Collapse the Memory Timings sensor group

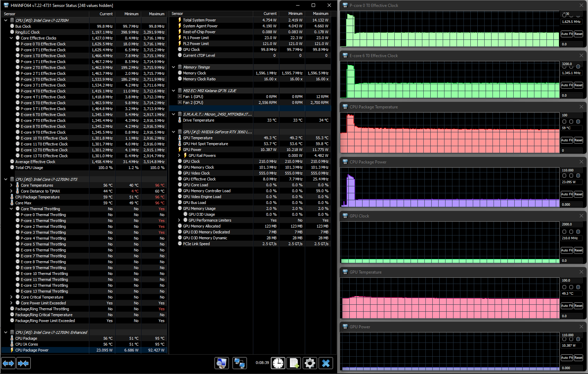[x=174, y=67]
